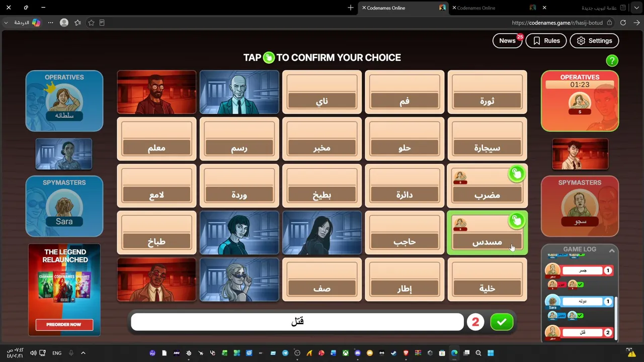Select the word card ناي

[322, 92]
